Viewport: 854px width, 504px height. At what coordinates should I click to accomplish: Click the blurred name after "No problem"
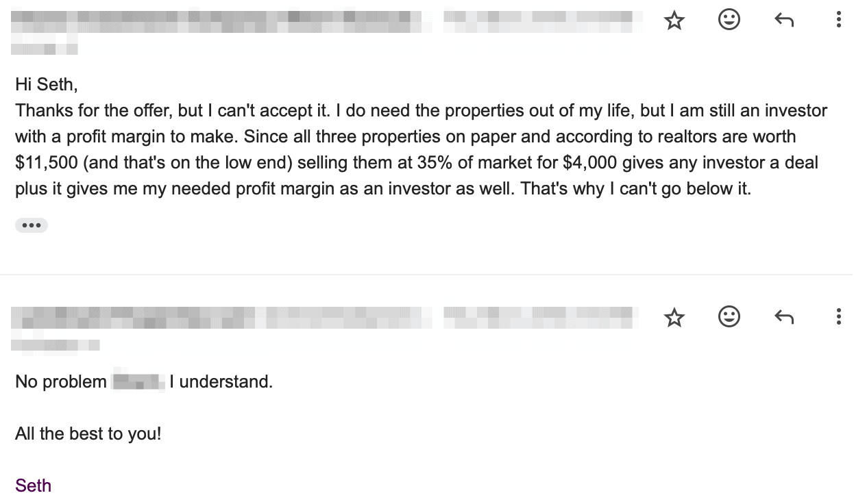click(x=138, y=381)
